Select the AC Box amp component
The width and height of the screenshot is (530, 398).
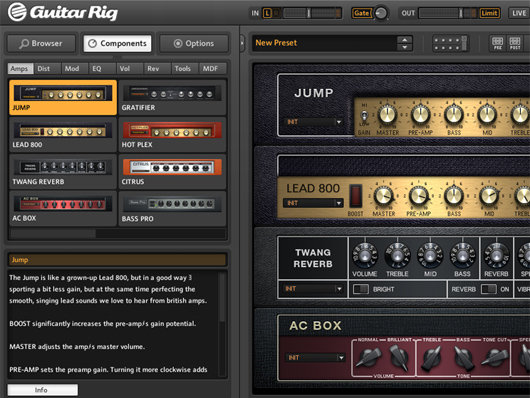point(63,209)
